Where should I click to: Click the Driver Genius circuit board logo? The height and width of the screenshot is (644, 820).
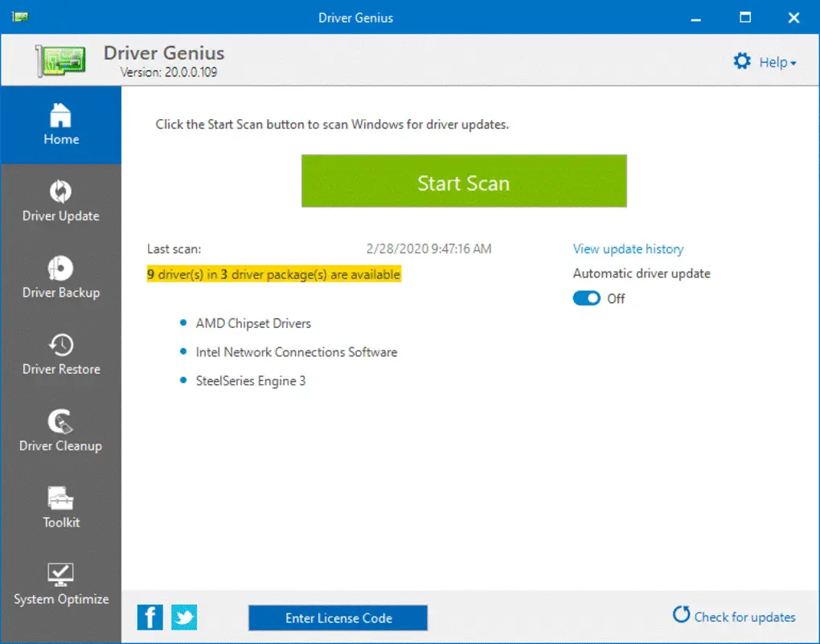point(61,60)
